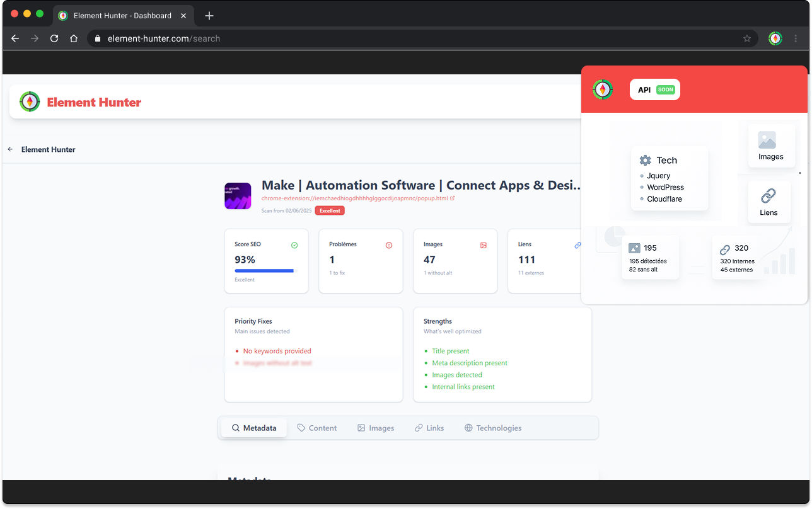Switch to the Metadata tab

254,428
